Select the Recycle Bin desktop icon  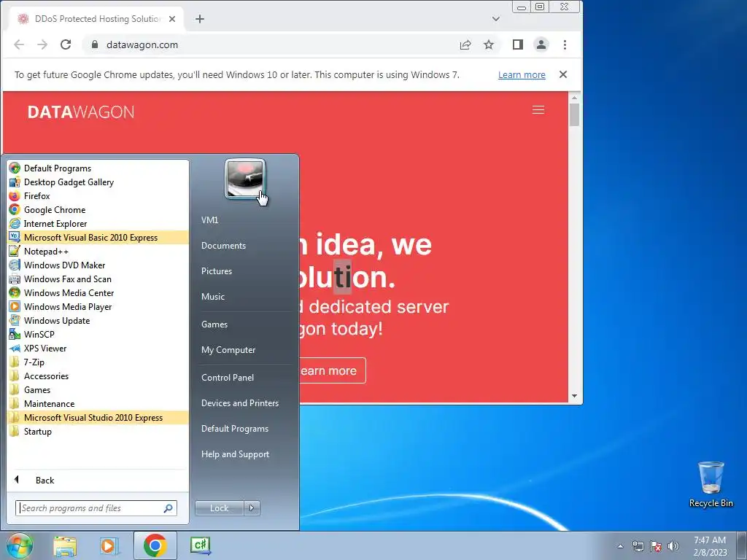tap(711, 484)
